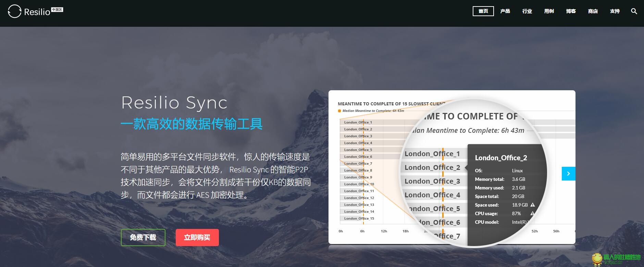Click the 立即购买 button

tap(197, 237)
